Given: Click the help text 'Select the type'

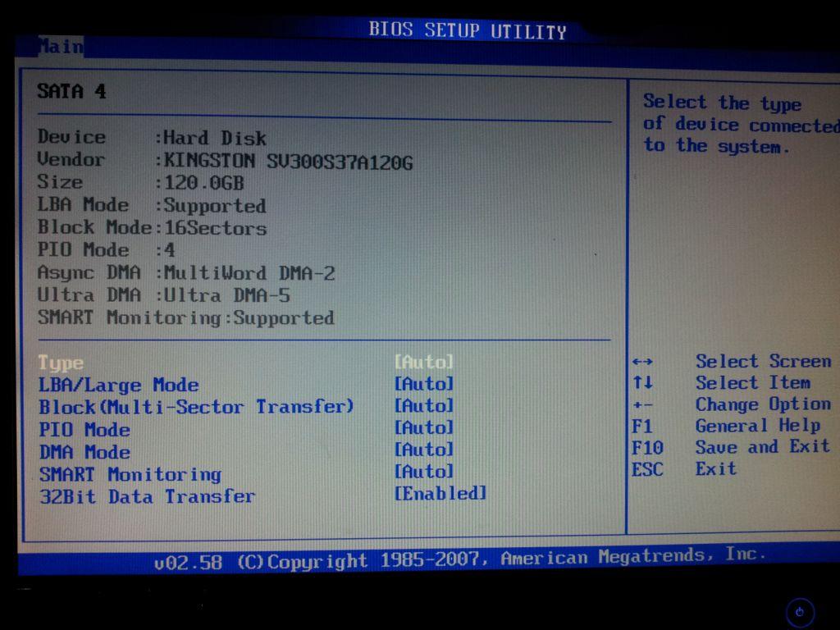Looking at the screenshot, I should (722, 103).
